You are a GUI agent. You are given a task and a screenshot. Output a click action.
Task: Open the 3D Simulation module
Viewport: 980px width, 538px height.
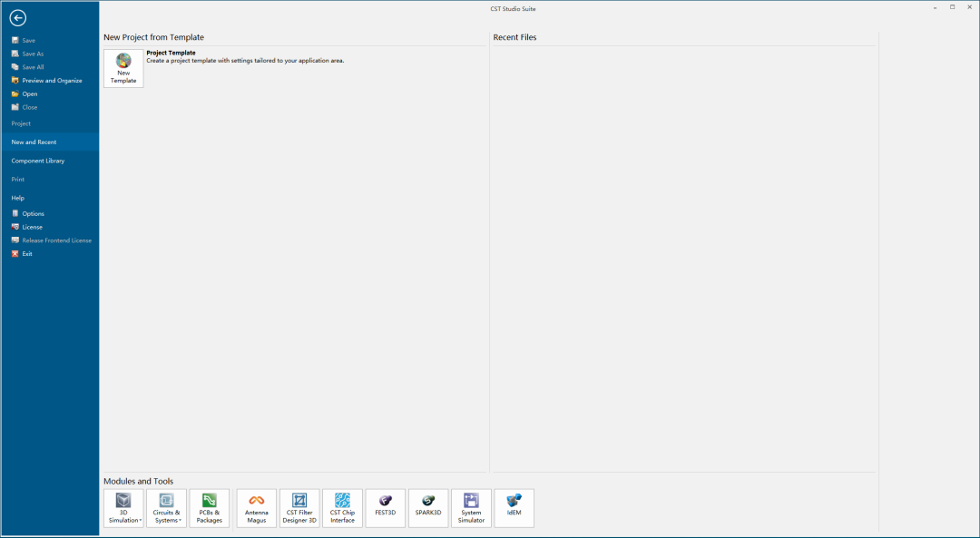[x=123, y=508]
